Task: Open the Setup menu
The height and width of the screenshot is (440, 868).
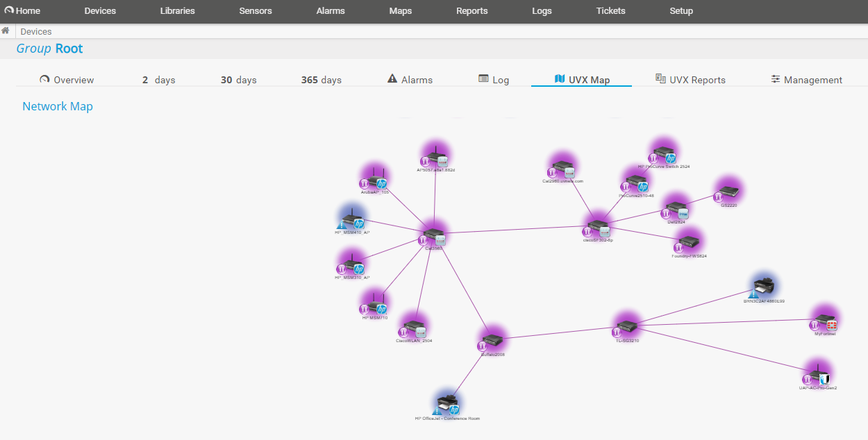Action: (681, 11)
